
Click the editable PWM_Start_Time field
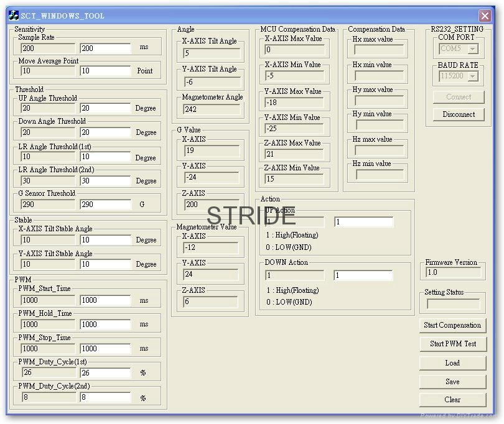click(105, 300)
